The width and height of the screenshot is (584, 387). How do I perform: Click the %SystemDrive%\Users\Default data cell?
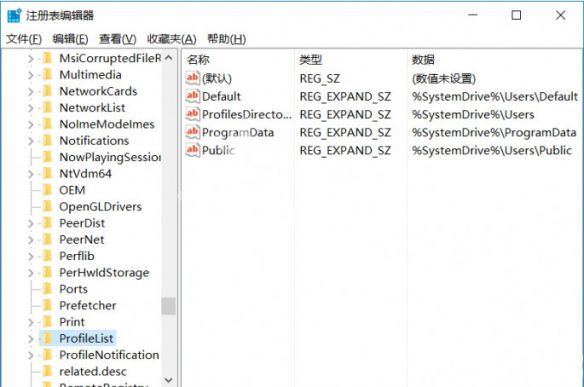[x=495, y=96]
